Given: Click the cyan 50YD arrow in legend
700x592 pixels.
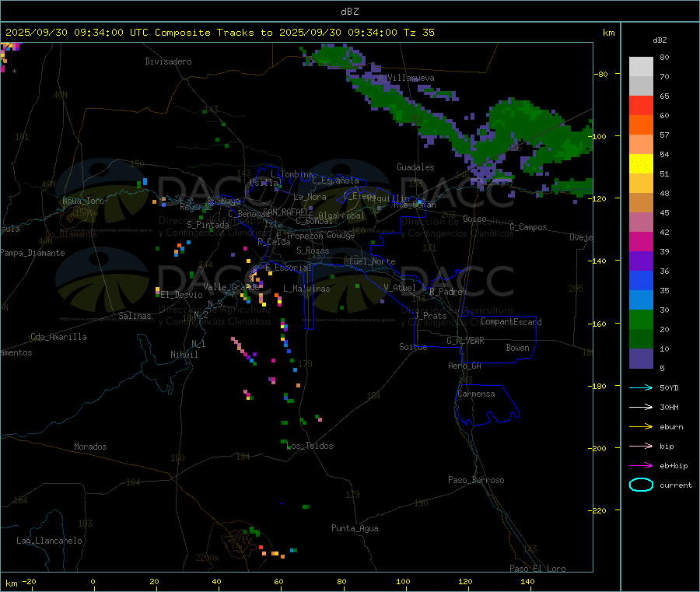Looking at the screenshot, I should (x=641, y=387).
